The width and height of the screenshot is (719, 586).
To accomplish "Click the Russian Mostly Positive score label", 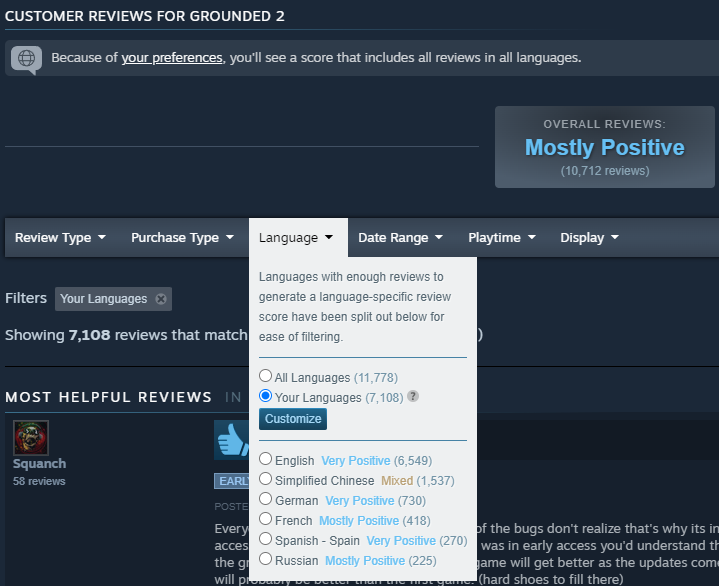I will 365,561.
